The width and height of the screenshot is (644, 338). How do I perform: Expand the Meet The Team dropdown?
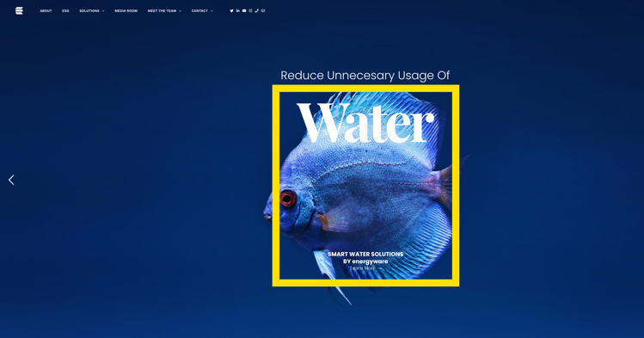164,10
